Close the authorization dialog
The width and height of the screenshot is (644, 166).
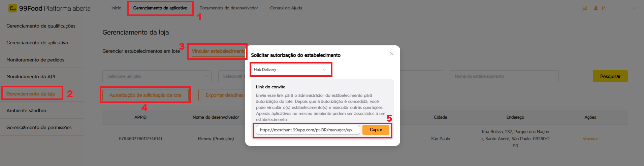click(x=392, y=54)
